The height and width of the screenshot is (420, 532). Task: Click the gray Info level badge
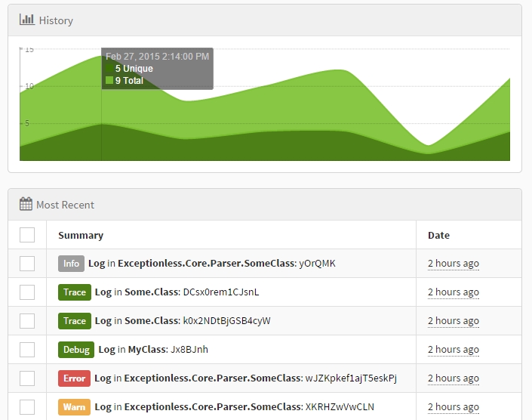coord(71,264)
